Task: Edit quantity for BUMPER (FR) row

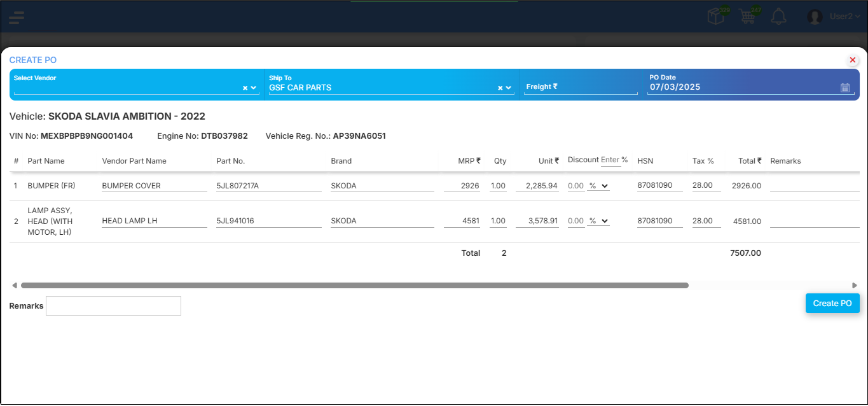Action: point(498,186)
